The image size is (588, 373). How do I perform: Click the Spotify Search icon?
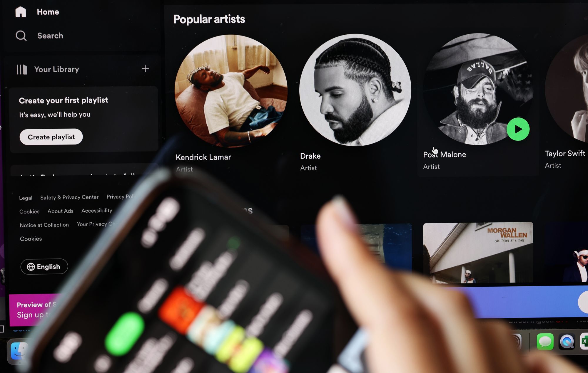coord(21,35)
